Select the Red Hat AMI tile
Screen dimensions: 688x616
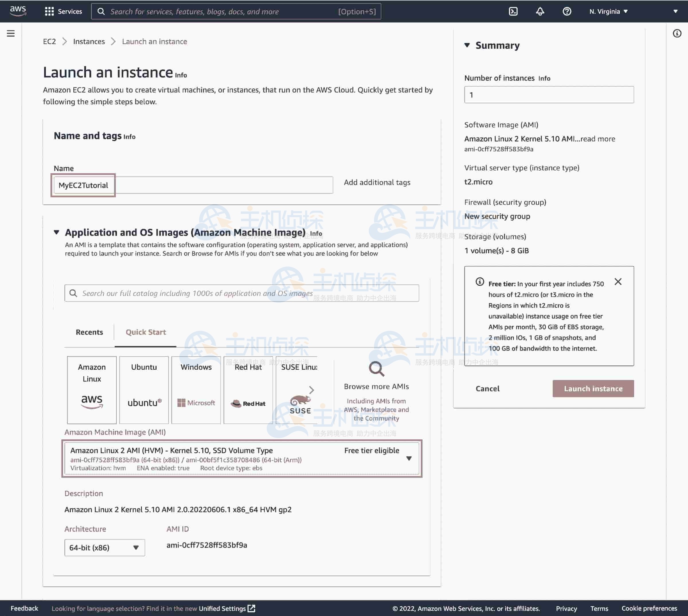[x=248, y=390]
